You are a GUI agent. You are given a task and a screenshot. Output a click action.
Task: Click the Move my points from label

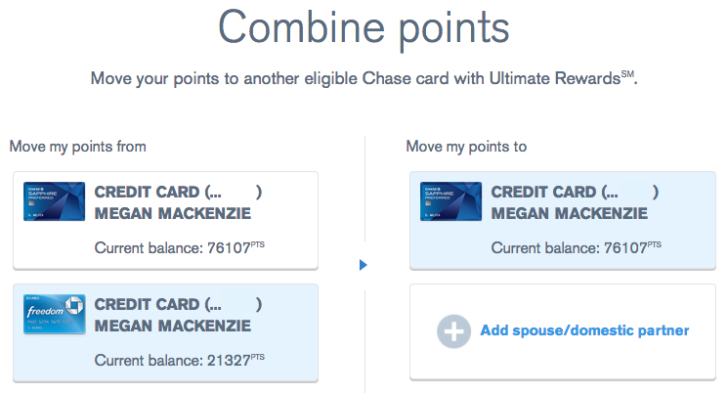tap(78, 147)
